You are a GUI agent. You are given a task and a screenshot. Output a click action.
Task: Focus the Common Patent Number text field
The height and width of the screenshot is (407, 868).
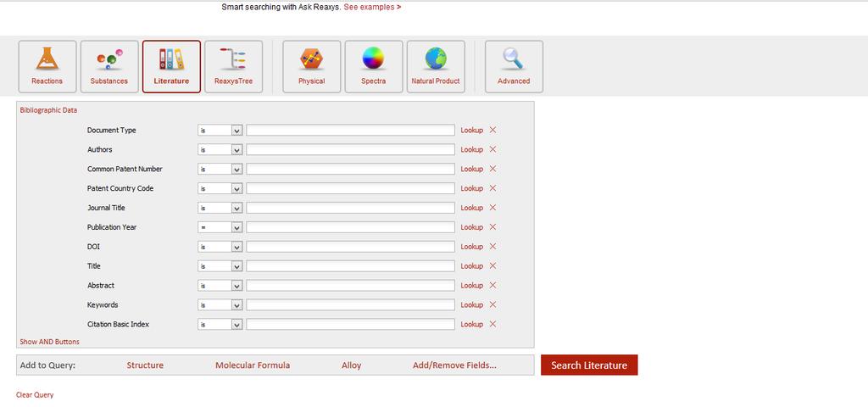click(350, 169)
